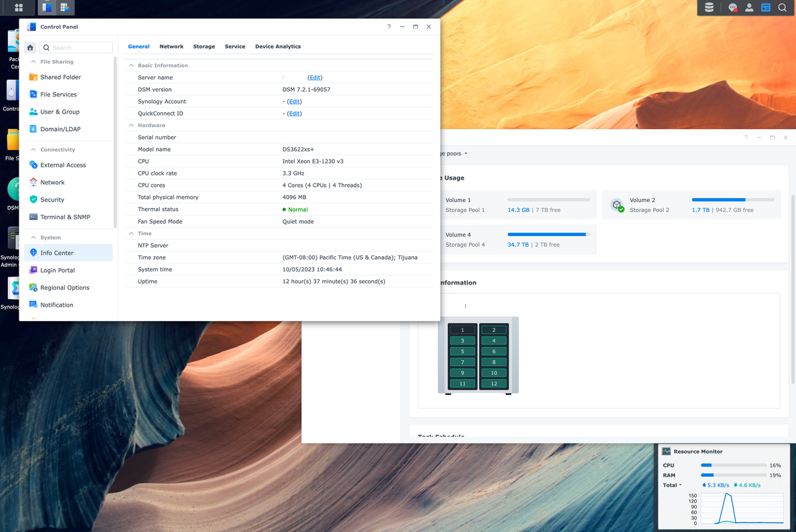Click Control Panel icon in top taskbar
This screenshot has width=796, height=532.
47,7
